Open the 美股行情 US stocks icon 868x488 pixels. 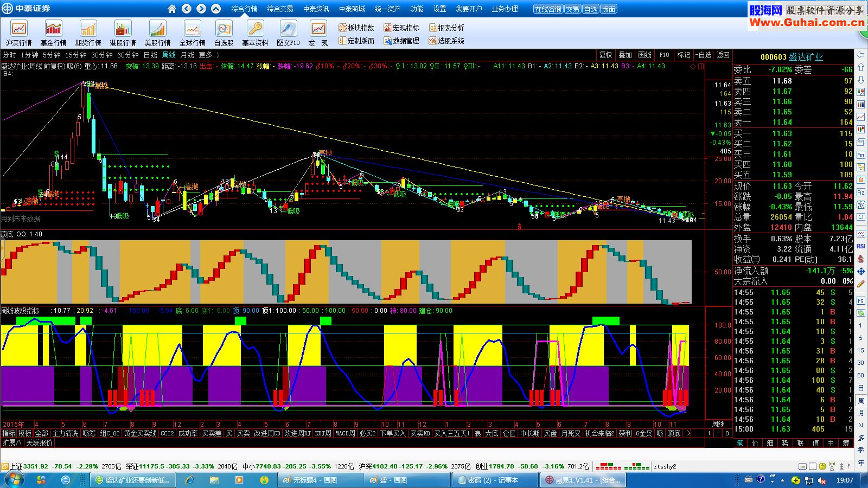157,34
